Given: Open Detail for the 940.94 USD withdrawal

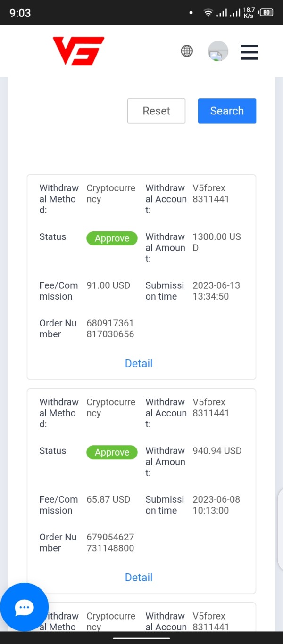Looking at the screenshot, I should coord(139,577).
